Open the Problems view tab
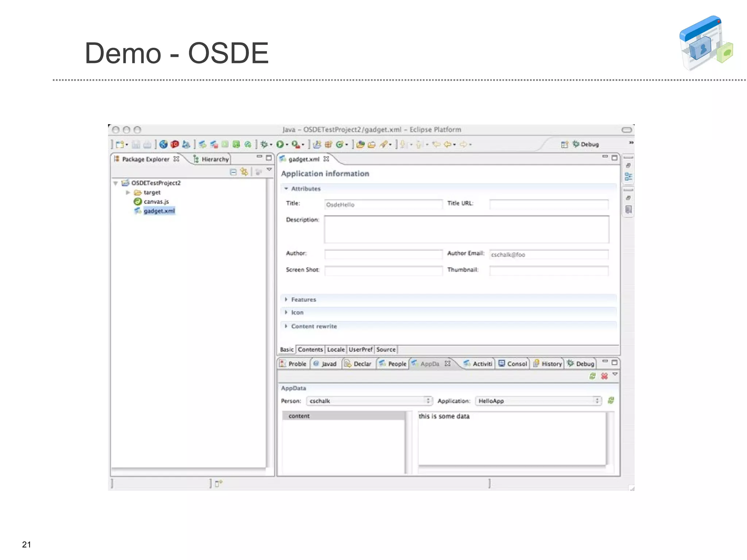The image size is (747, 560). click(x=294, y=364)
